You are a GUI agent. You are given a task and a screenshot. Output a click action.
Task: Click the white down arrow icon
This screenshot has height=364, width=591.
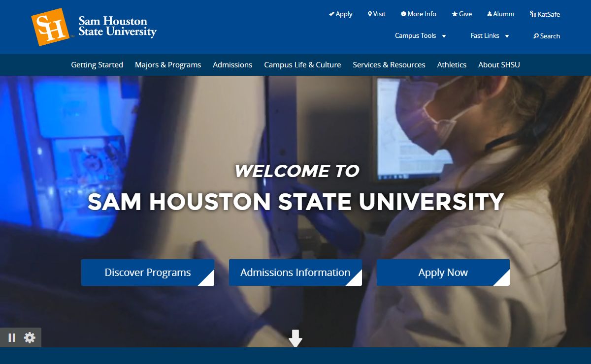pyautogui.click(x=295, y=339)
